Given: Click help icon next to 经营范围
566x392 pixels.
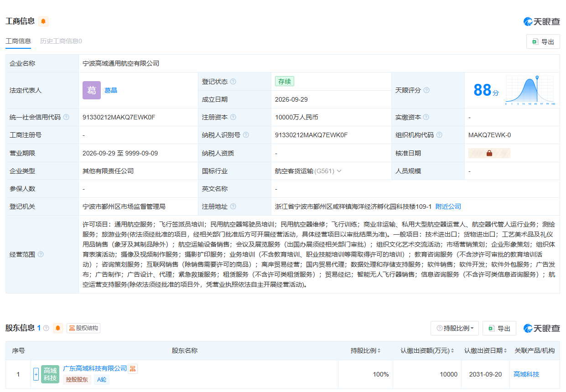Looking at the screenshot, I should (41, 254).
